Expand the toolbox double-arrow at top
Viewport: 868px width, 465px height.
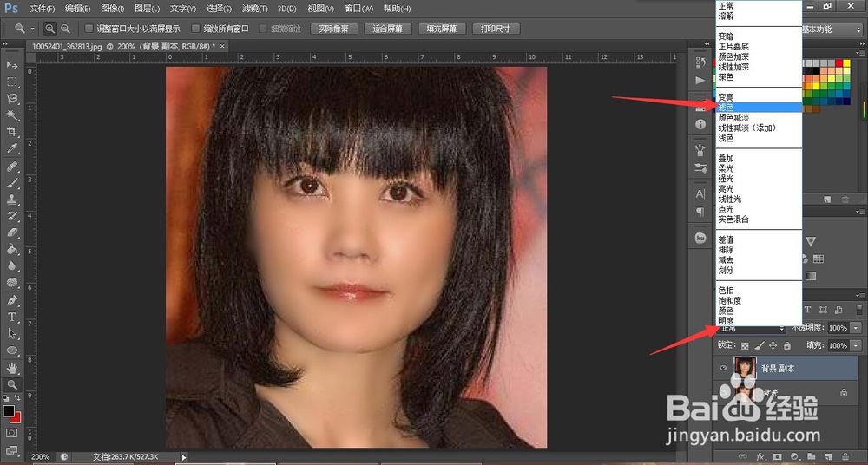[5, 43]
